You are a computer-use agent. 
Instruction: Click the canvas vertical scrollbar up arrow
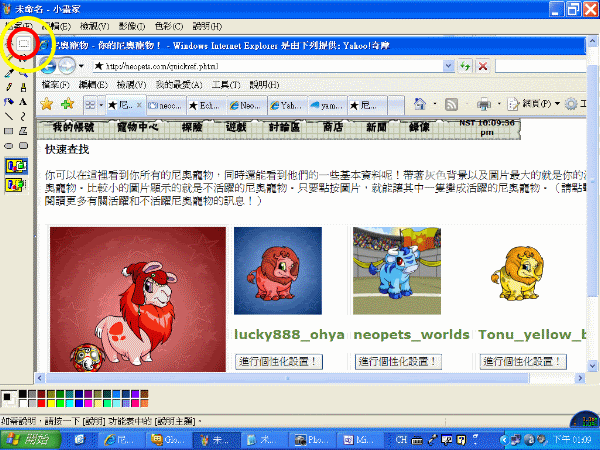tap(592, 41)
